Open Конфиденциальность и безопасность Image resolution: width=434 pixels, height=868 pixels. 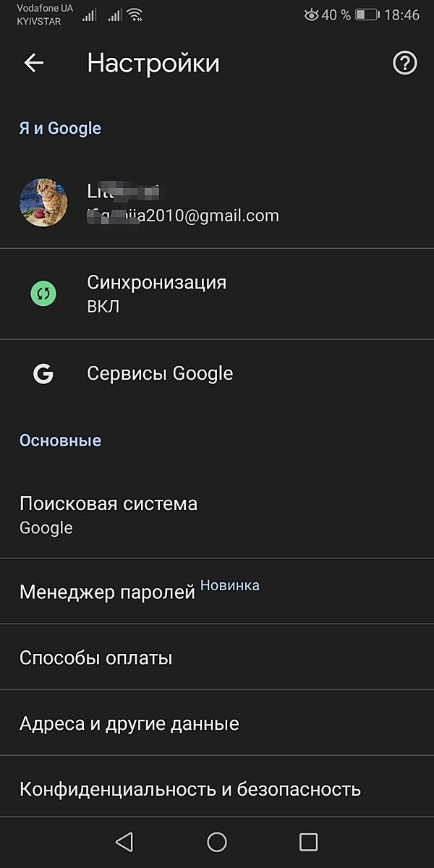[190, 788]
